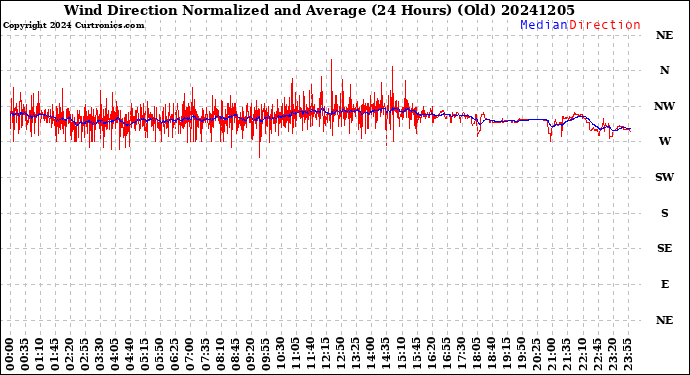Click the top 'NE' axis label

coord(664,35)
